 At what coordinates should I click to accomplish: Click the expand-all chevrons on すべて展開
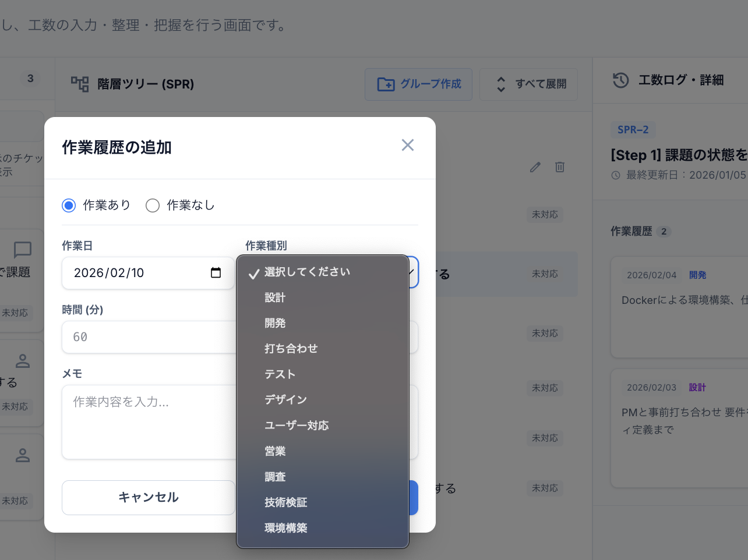tap(501, 84)
